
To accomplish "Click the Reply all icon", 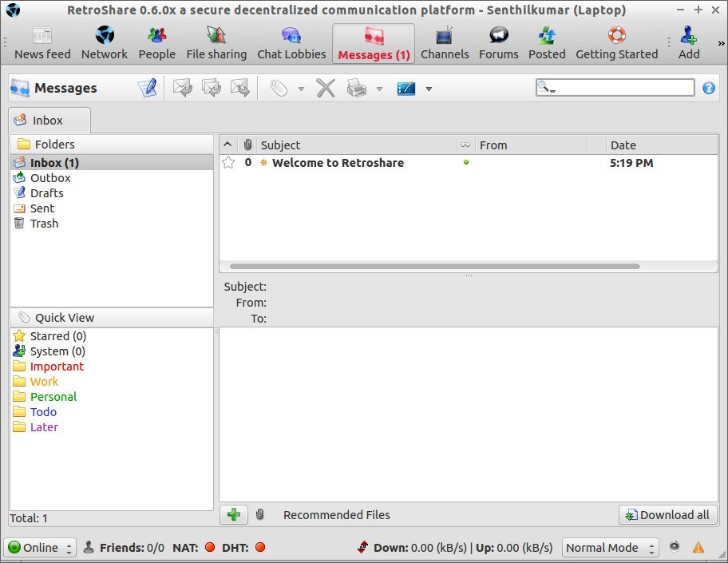I will (x=212, y=87).
